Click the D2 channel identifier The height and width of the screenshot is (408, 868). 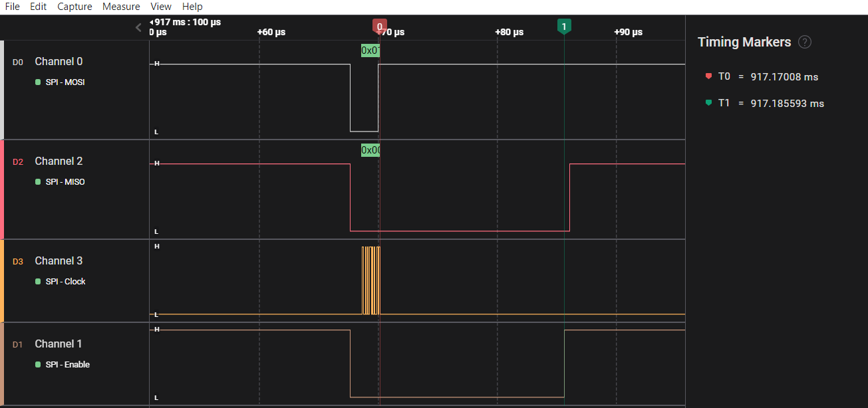click(18, 161)
